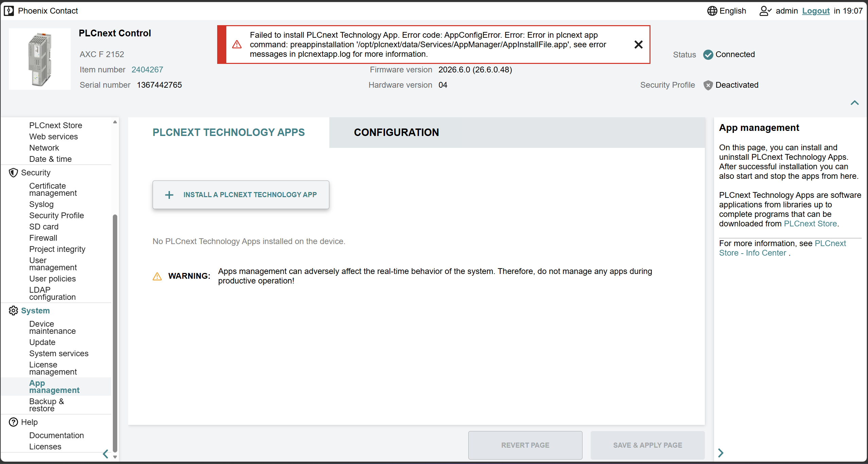
Task: Open PLCnext Store - Info Center link
Action: pyautogui.click(x=782, y=248)
